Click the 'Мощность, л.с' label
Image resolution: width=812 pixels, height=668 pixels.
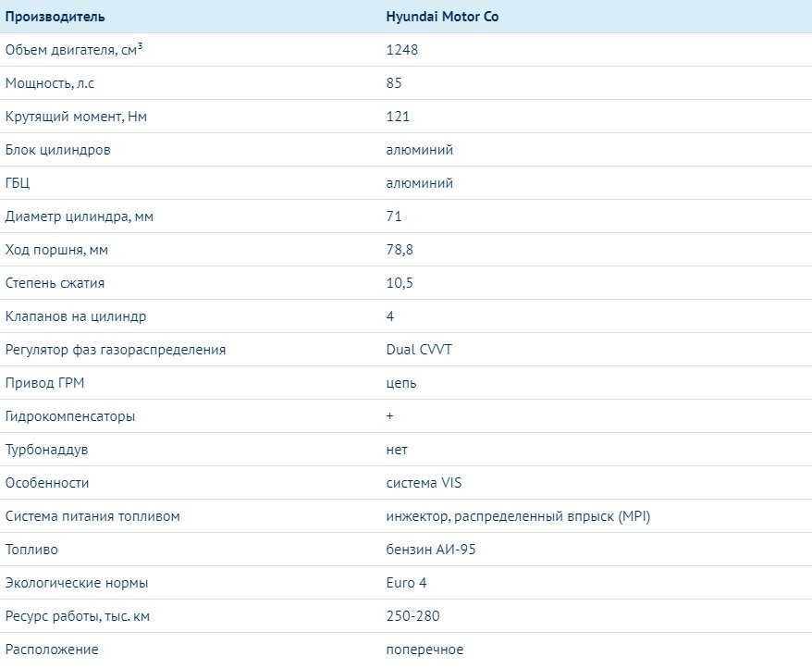click(50, 83)
